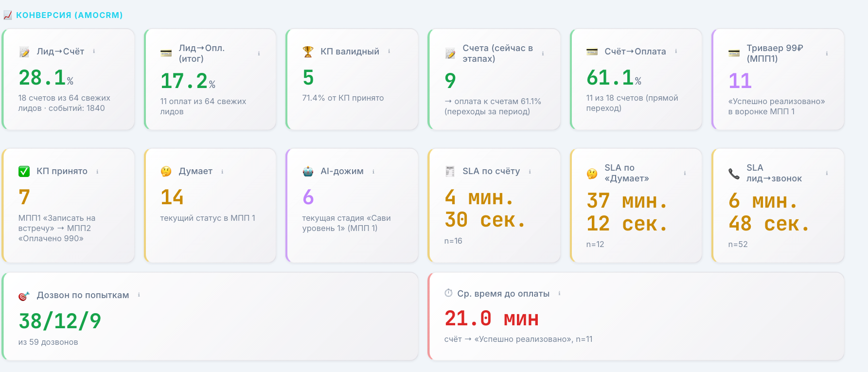Click the chart icon beside КОНВЕРСИЯ (AMOCRM)
The width and height of the screenshot is (868, 372).
click(8, 15)
